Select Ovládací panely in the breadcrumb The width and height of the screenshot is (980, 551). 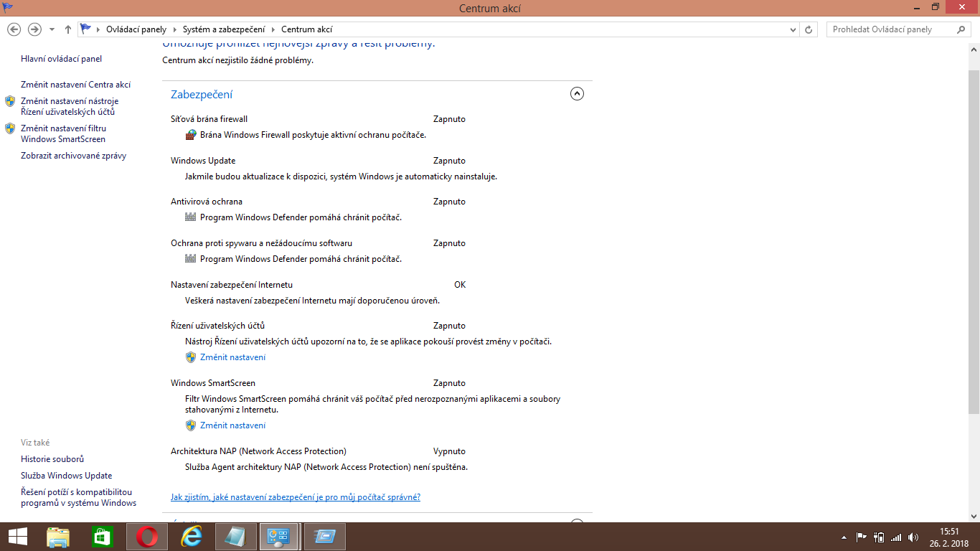[x=136, y=29]
